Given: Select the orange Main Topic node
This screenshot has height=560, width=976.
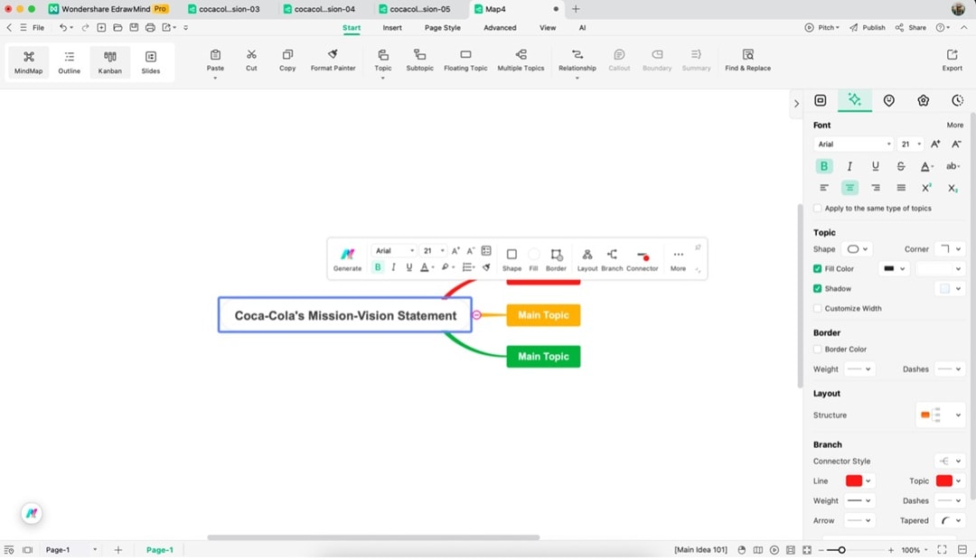Looking at the screenshot, I should [543, 315].
